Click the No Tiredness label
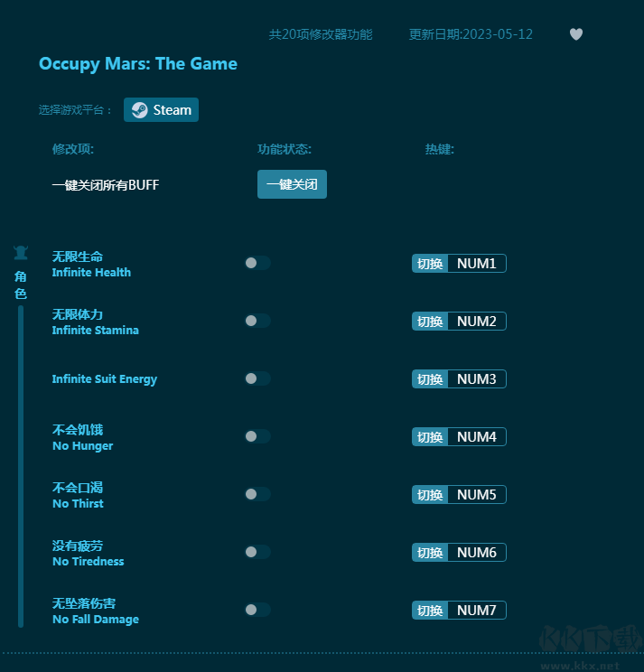Image resolution: width=644 pixels, height=672 pixels. pyautogui.click(x=89, y=562)
